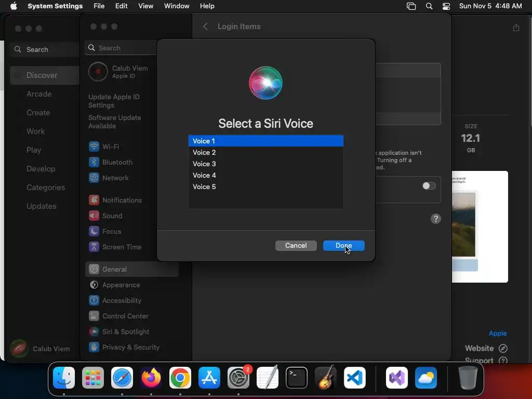
Task: Launch GarageBand from the Dock
Action: [326, 377]
